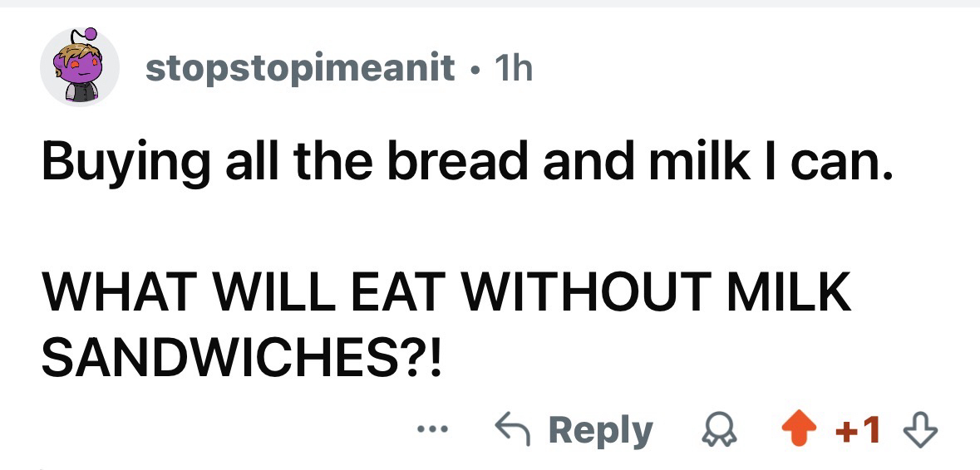Viewport: 980px width, 470px height.
Task: Open stopstopimeanit's user profile link
Action: [x=301, y=69]
